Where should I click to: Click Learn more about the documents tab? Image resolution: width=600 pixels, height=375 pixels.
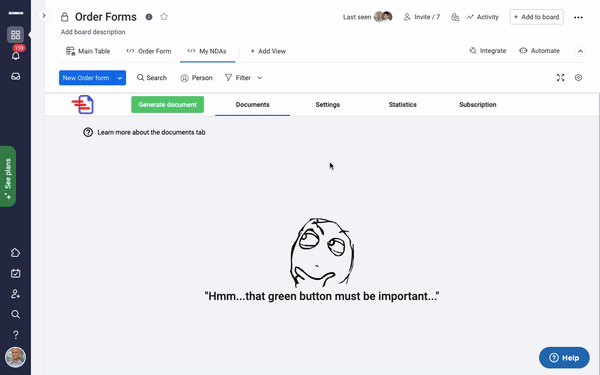pyautogui.click(x=144, y=132)
